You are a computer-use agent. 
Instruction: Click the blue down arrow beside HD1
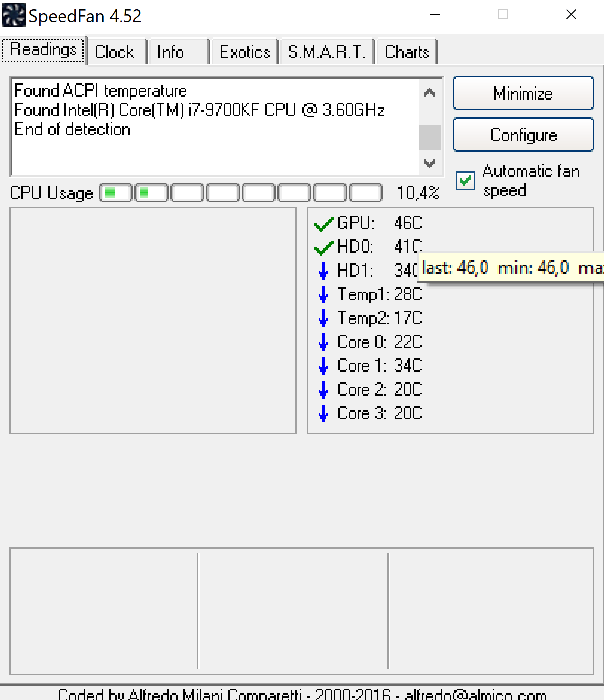(323, 271)
